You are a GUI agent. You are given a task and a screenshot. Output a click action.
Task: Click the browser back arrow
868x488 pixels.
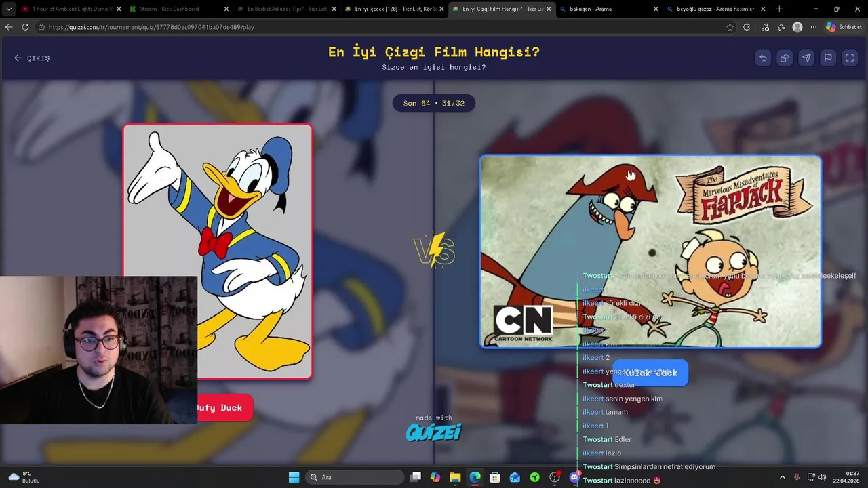(9, 27)
